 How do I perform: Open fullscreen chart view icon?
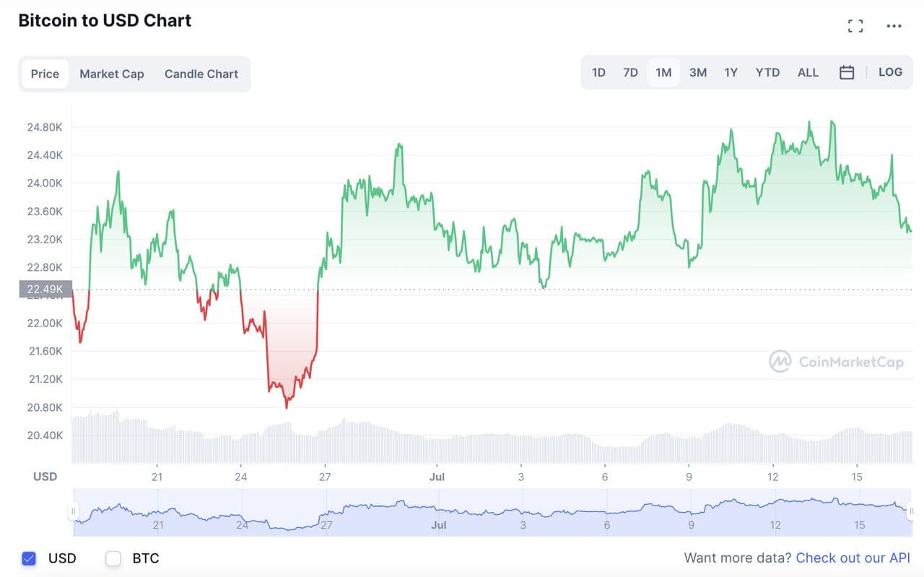coord(855,27)
